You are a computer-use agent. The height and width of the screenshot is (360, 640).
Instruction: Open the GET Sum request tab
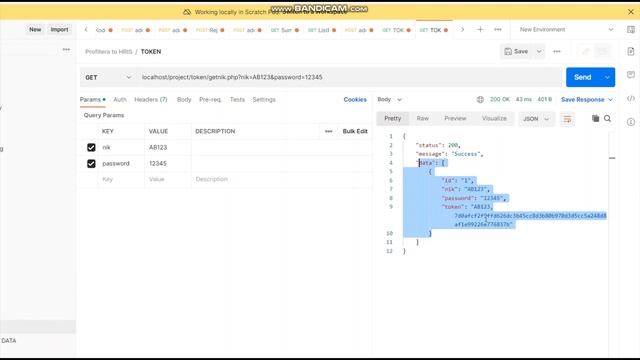tap(284, 30)
